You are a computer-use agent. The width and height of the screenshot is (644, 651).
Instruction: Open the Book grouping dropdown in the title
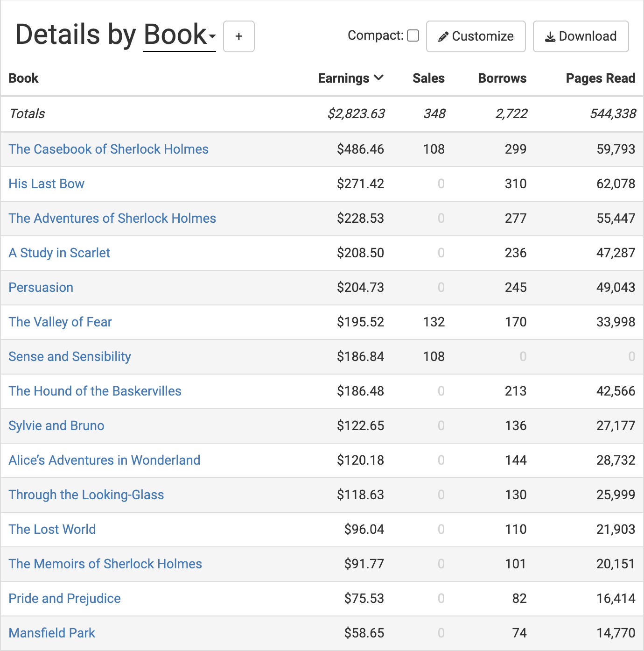(x=180, y=35)
